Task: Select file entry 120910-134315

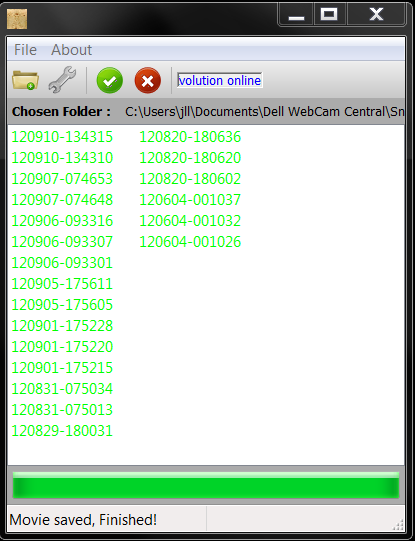Action: click(62, 137)
